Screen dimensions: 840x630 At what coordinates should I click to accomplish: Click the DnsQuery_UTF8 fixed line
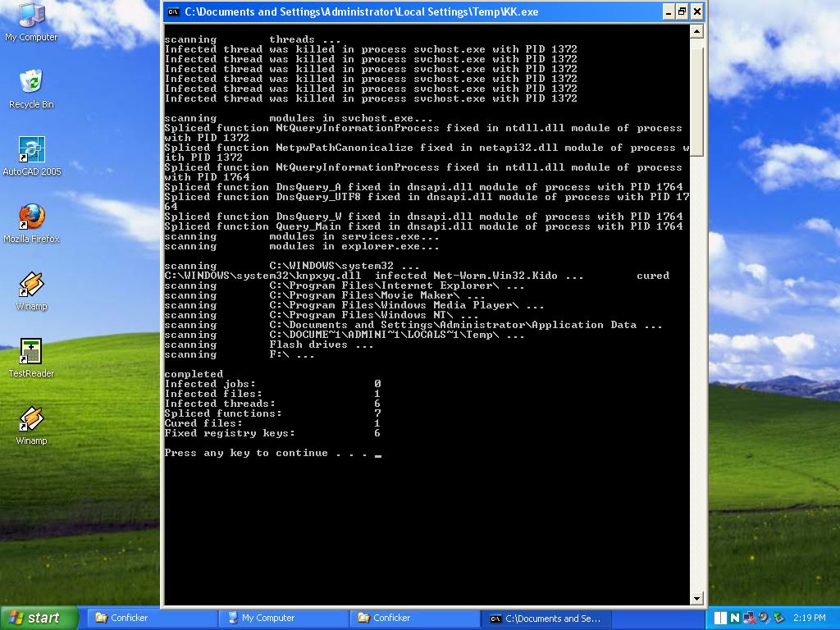(x=427, y=202)
